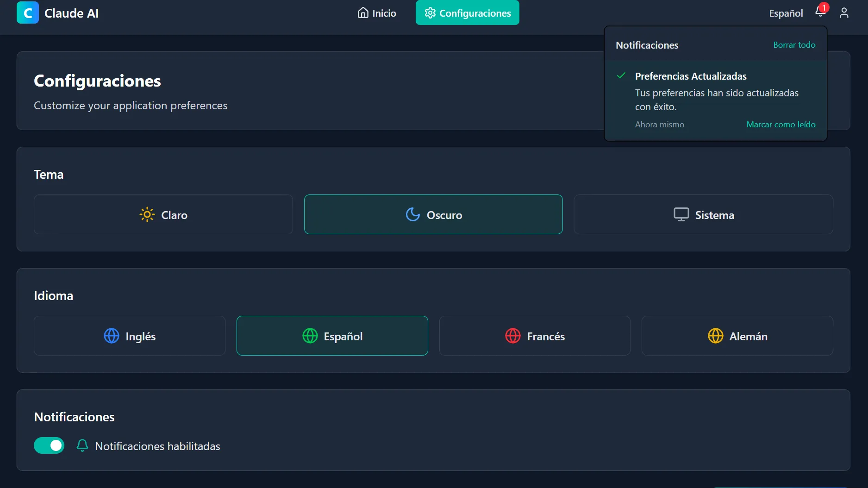Open the Preferencias Actualizadas notification

691,76
